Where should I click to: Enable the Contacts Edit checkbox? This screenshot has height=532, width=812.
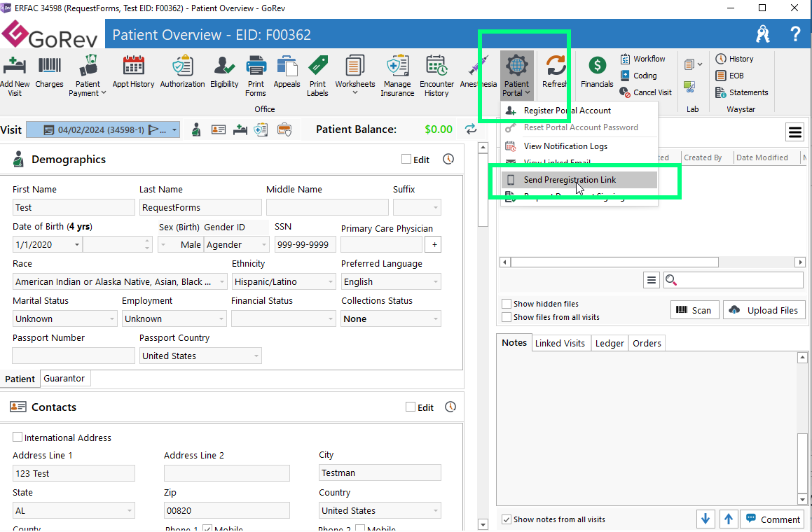tap(411, 407)
